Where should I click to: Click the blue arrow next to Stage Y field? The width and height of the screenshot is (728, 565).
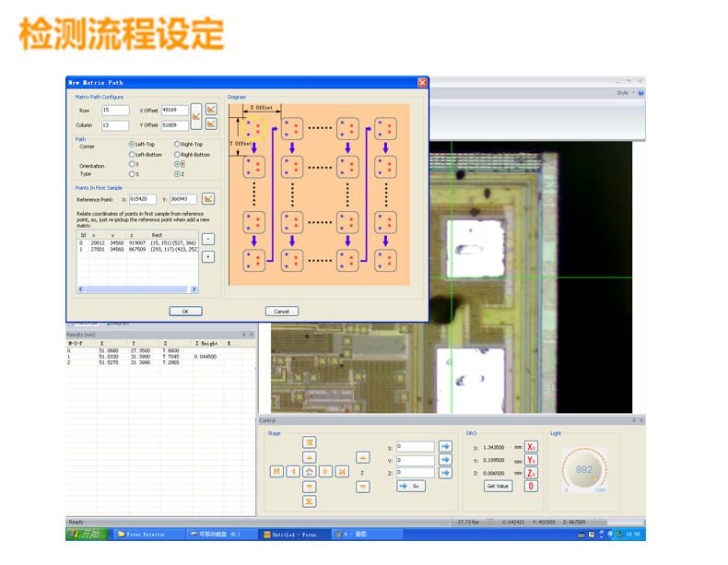(x=445, y=460)
